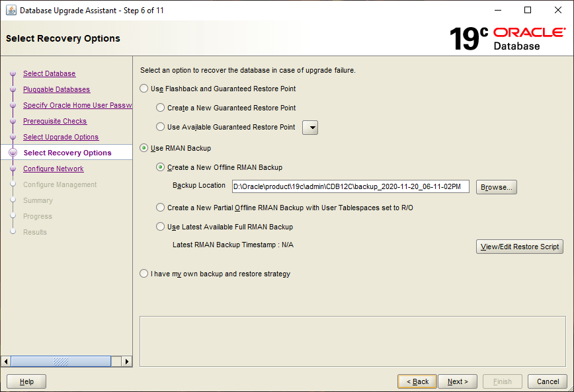574x392 pixels.
Task: Jump to the Configure Network step
Action: click(54, 169)
